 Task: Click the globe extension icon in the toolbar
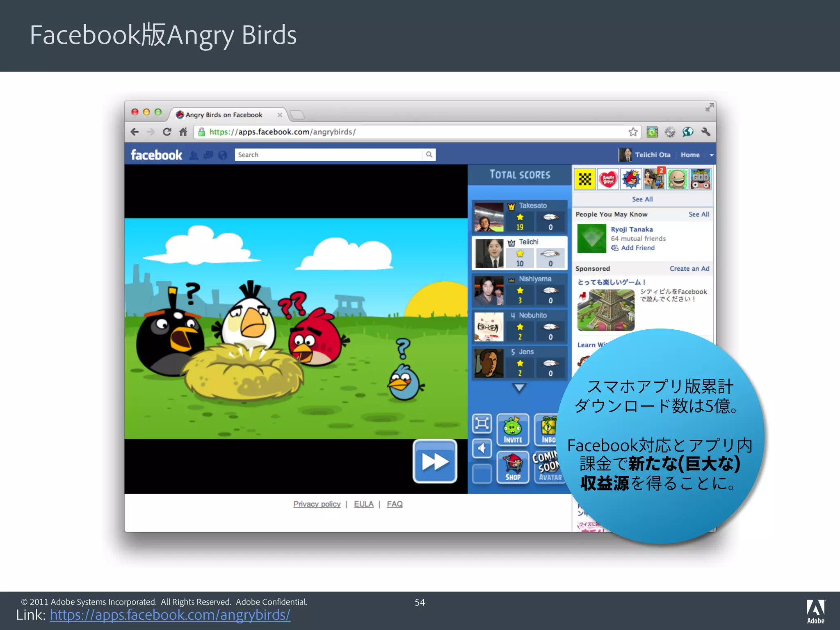click(x=688, y=132)
